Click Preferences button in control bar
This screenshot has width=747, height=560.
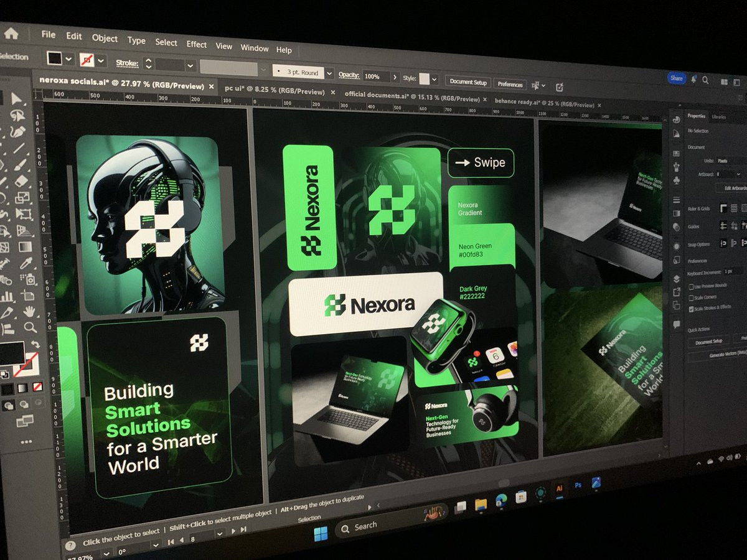coord(510,84)
